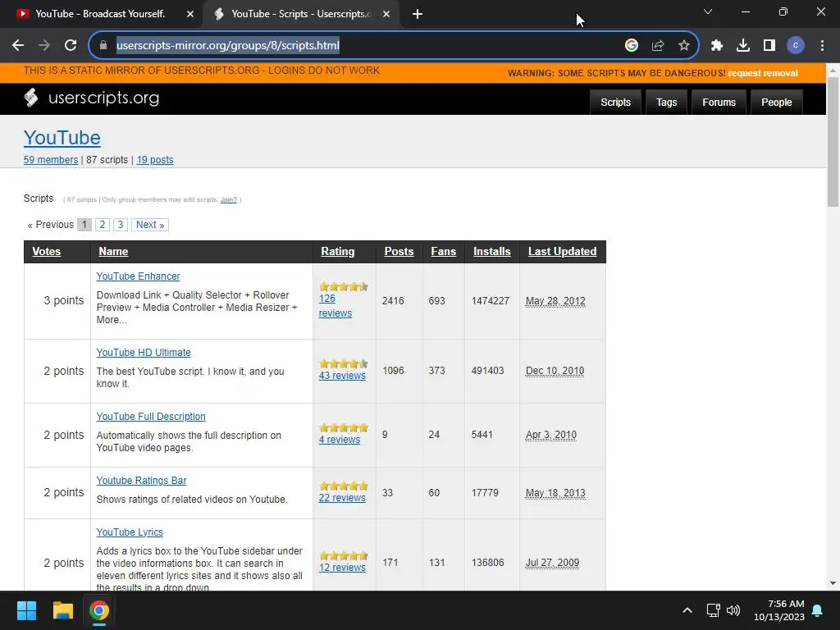Open 126 reviews for YouTube Enhancer
This screenshot has width=840, height=630.
[x=336, y=306]
